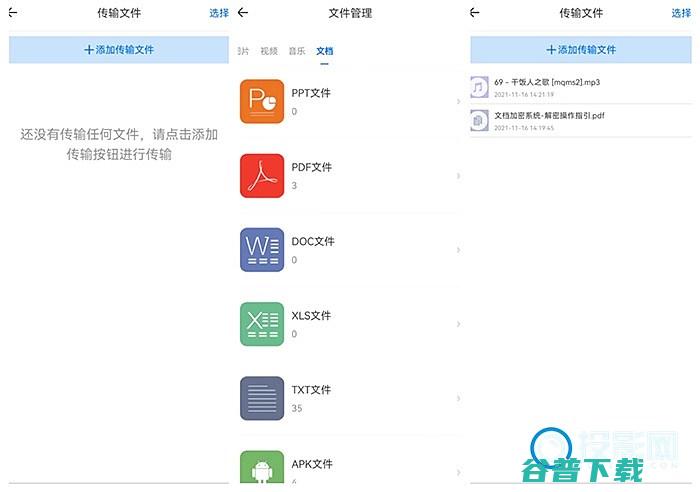Click 选择 on the right 传输文件 screen

point(681,13)
